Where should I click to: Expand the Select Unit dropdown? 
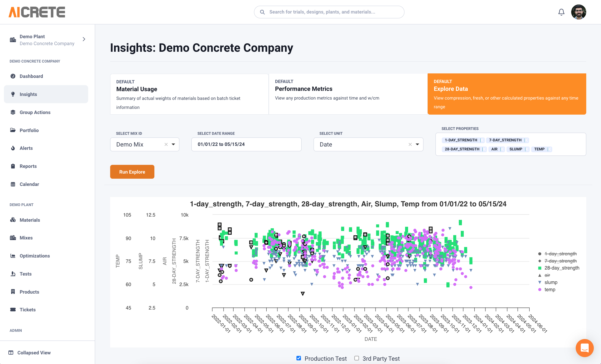(417, 144)
